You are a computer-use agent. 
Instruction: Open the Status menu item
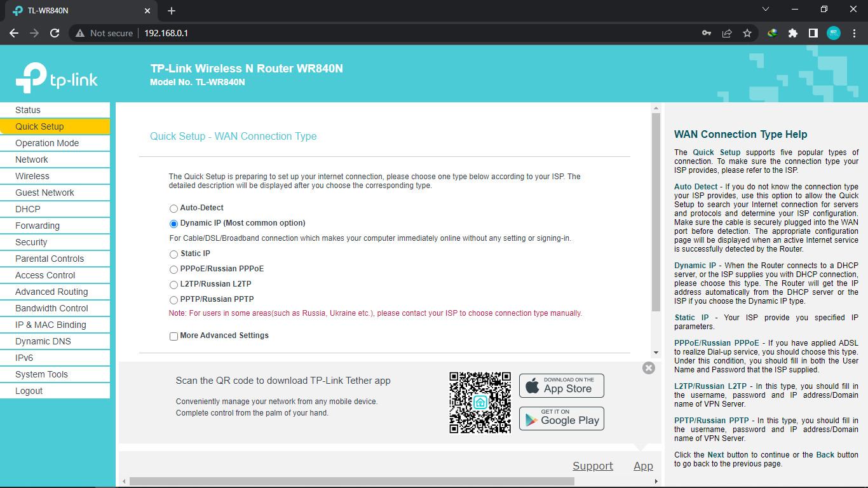(x=55, y=110)
